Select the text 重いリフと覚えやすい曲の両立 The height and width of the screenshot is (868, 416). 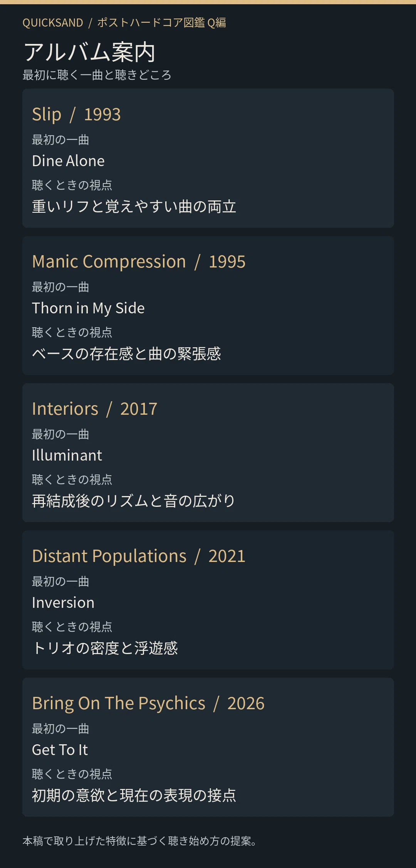pyautogui.click(x=134, y=207)
